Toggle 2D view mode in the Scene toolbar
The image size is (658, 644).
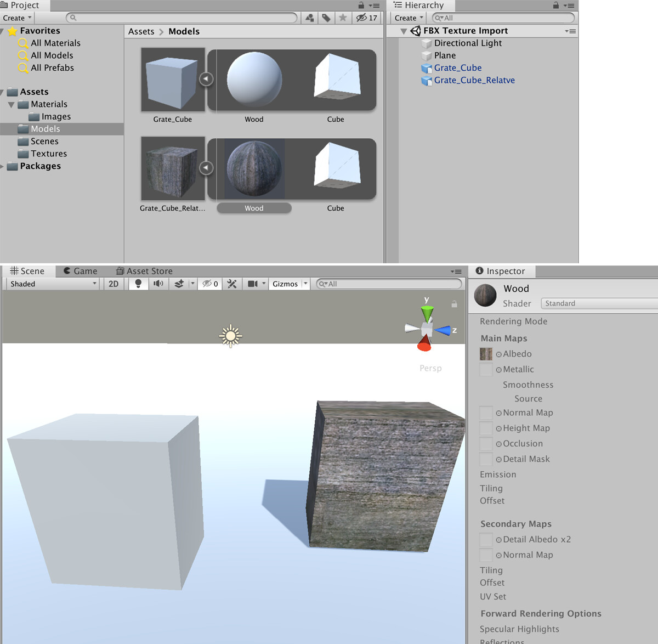point(113,284)
